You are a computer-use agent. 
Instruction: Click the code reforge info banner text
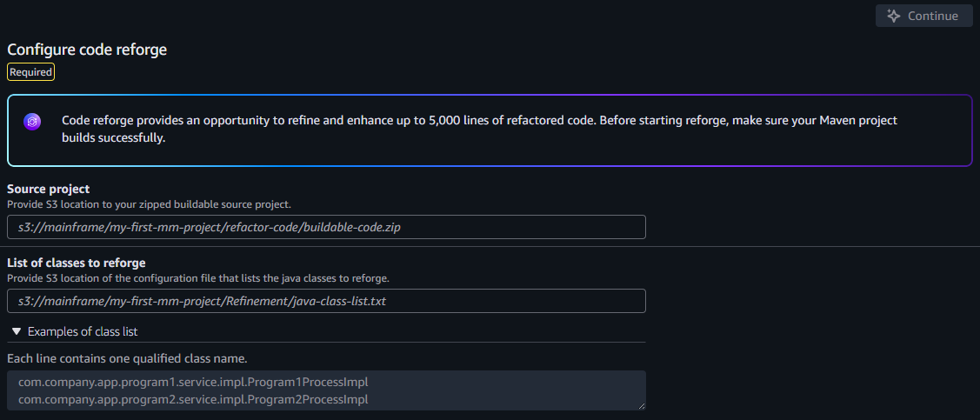pos(479,130)
